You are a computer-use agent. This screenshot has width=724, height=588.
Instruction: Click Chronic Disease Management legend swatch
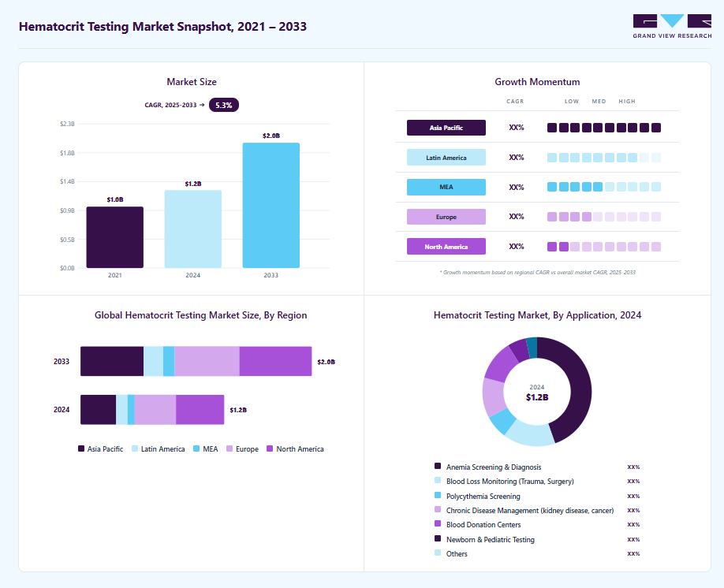point(438,509)
